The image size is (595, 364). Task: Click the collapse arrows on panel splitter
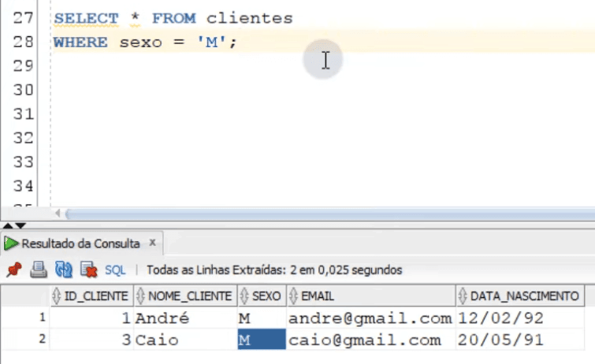click(9, 227)
